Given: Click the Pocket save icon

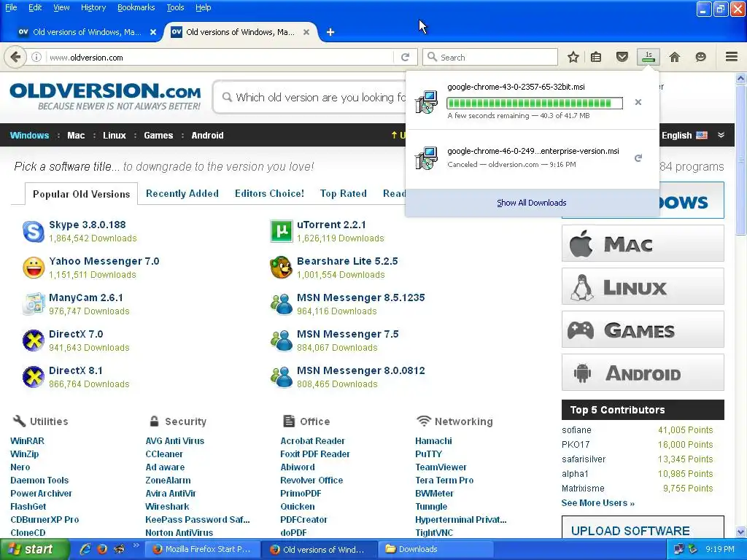Looking at the screenshot, I should pos(622,57).
